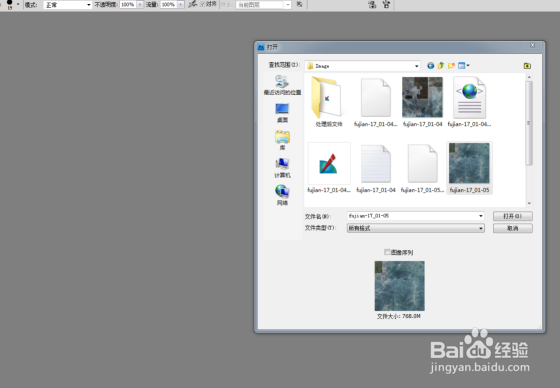Image resolution: width=560 pixels, height=388 pixels.
Task: Select the blank file fujian-17_01-05...
Action: 422,168
